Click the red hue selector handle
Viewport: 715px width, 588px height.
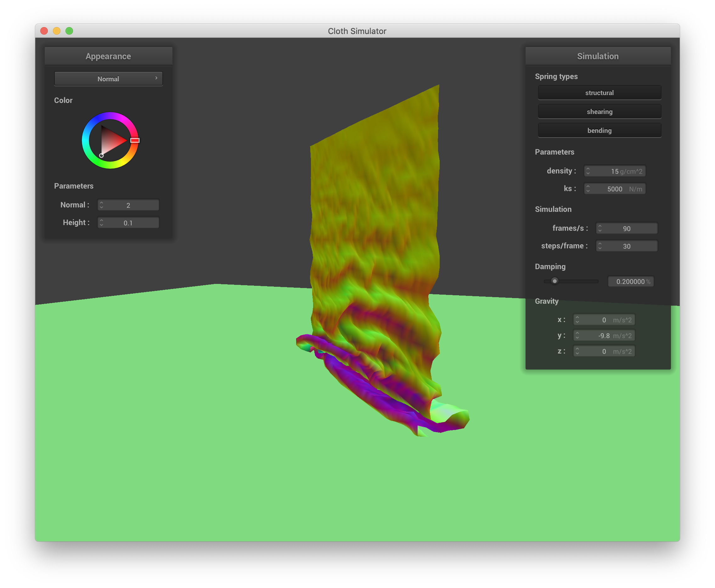135,140
